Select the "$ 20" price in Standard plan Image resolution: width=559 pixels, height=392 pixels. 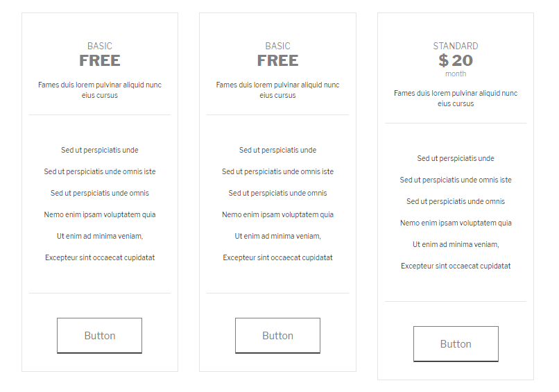[456, 60]
